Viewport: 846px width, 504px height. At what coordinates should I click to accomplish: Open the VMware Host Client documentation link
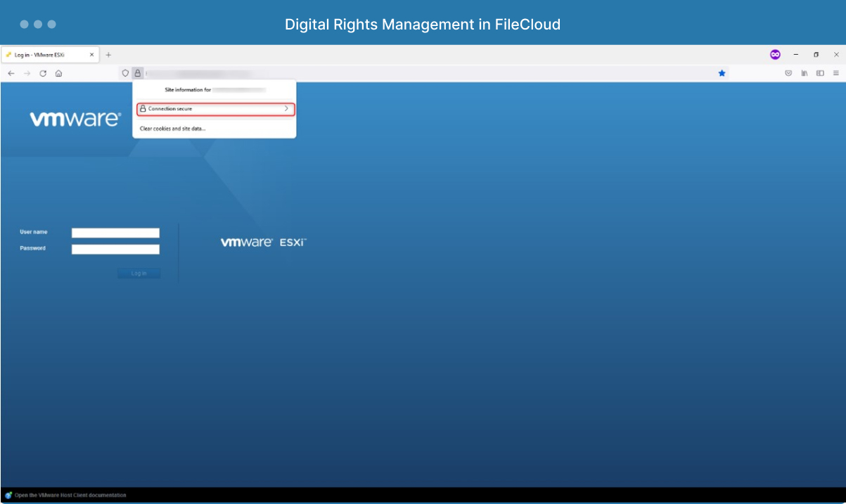tap(70, 496)
